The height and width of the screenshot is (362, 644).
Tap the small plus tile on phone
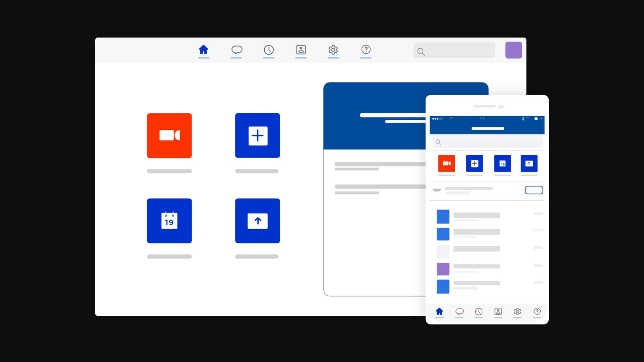pyautogui.click(x=474, y=164)
